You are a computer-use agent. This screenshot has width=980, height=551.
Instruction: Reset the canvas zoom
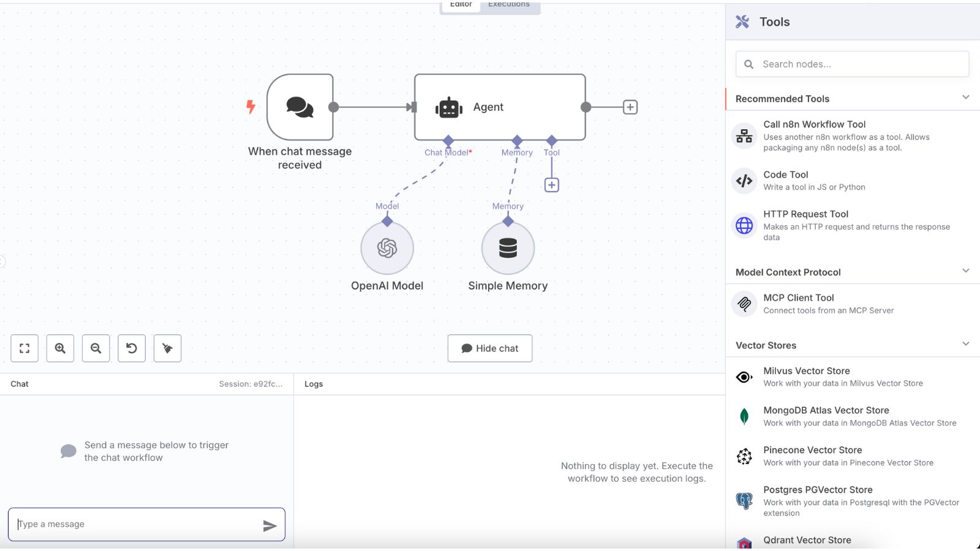132,348
